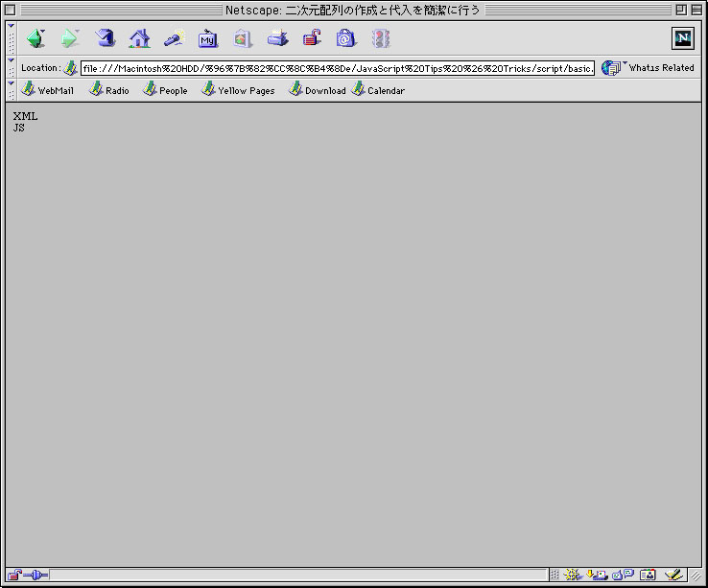Open Mailbox from the component bar
Image resolution: width=708 pixels, height=588 pixels.
click(597, 575)
